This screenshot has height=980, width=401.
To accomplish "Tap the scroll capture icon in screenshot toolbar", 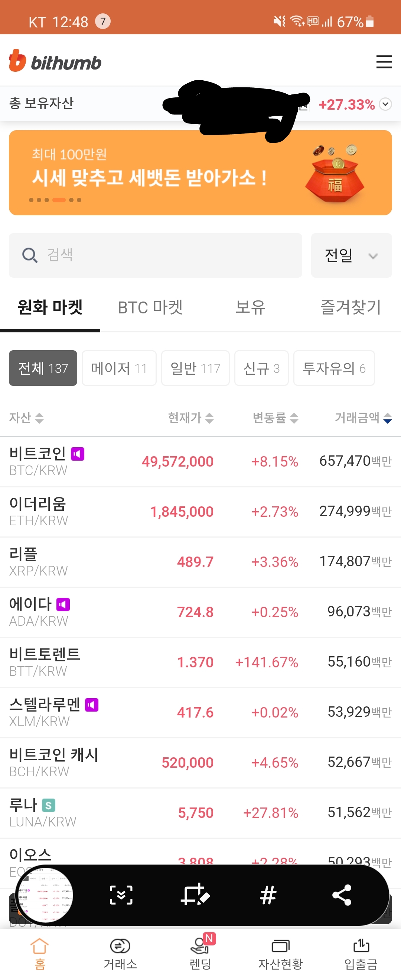I will point(121,895).
